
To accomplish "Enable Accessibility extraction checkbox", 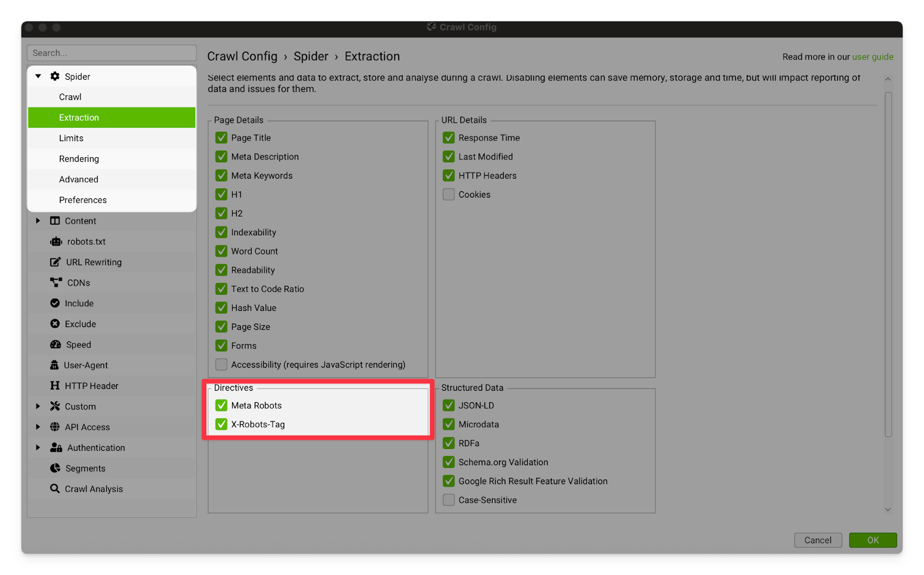I will coord(221,365).
